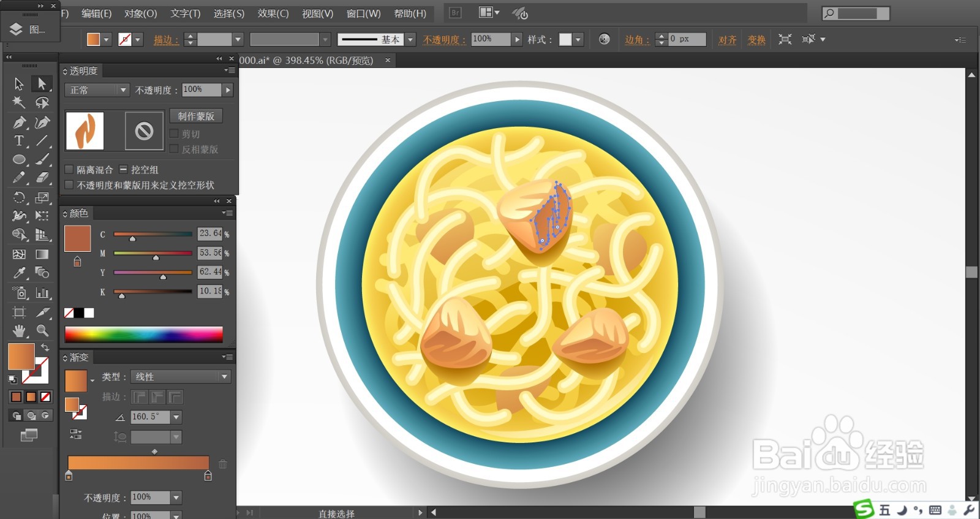Select the Scale tool
This screenshot has height=519, width=980.
coord(42,197)
